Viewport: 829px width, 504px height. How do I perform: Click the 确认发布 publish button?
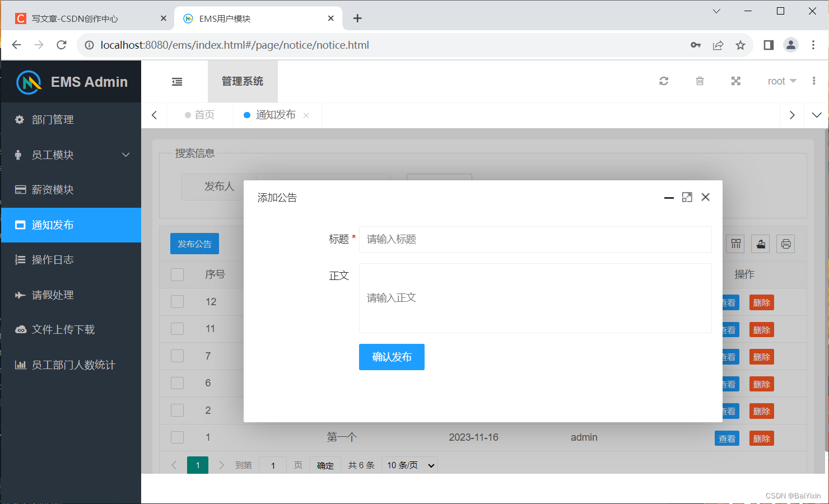392,357
